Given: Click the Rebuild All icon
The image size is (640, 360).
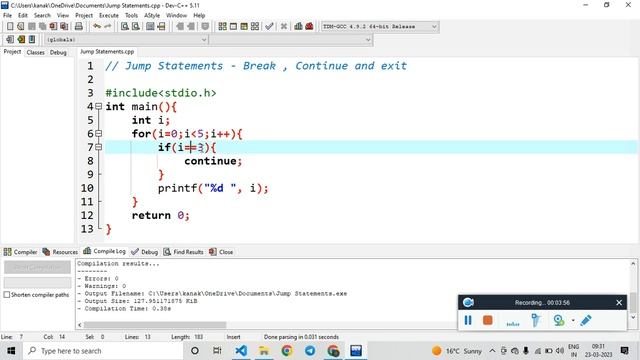Looking at the screenshot, I should tap(255, 27).
